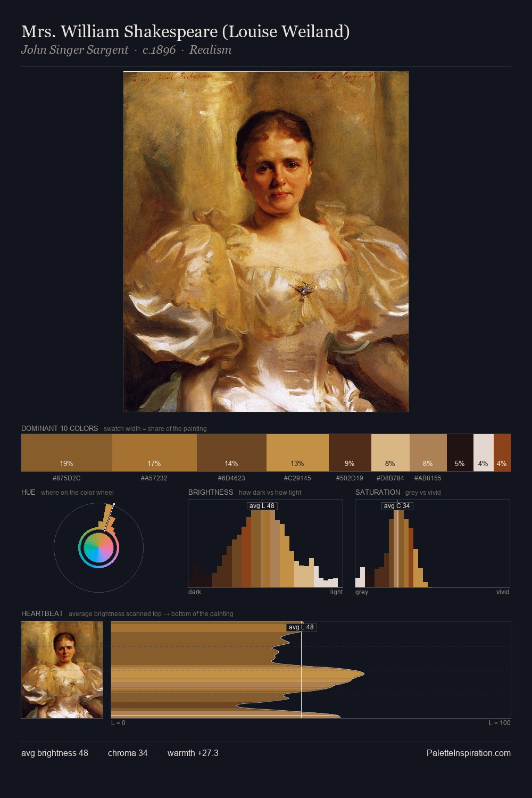Click 'grey vs vivid' caption
Image resolution: width=532 pixels, height=798 pixels.
point(423,493)
